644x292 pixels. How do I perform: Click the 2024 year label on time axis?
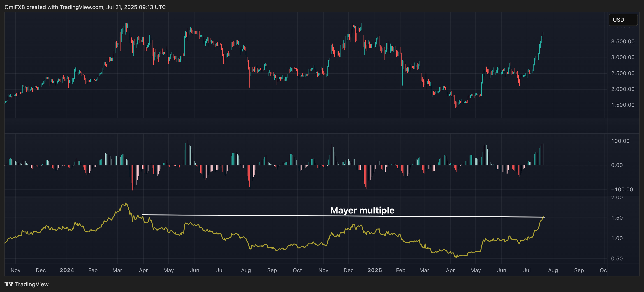(x=67, y=270)
